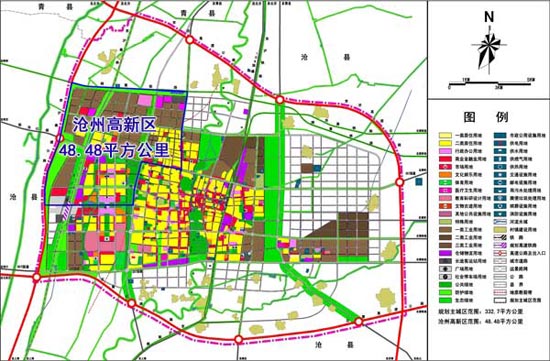Viewport: 550px width, 361px height.
Task: Click the 社会停车场用地 legend icon
Action: (445, 276)
